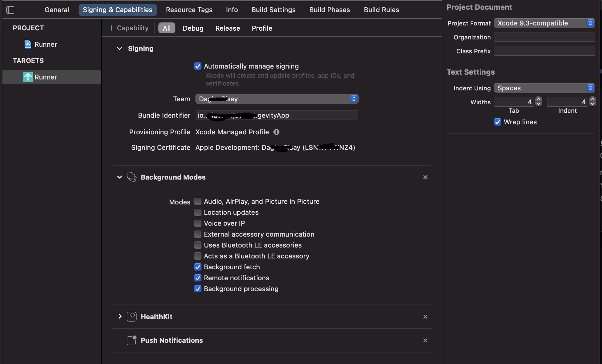Click the Tab width value field
Viewport: 602px width, 364px height.
514,102
